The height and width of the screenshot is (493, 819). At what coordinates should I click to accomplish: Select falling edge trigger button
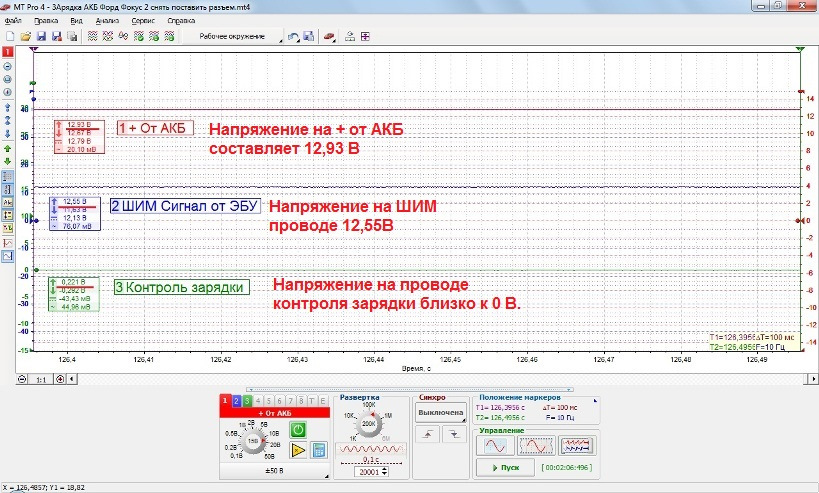pyautogui.click(x=453, y=434)
